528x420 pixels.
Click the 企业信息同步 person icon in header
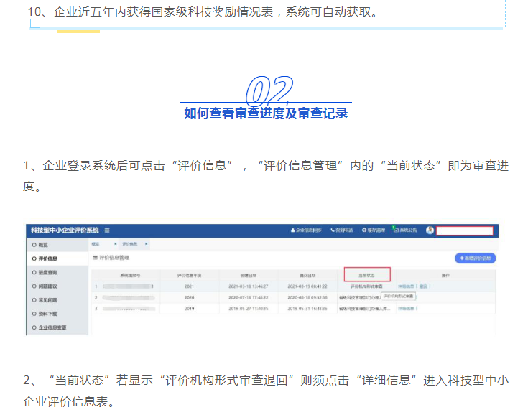(x=293, y=230)
